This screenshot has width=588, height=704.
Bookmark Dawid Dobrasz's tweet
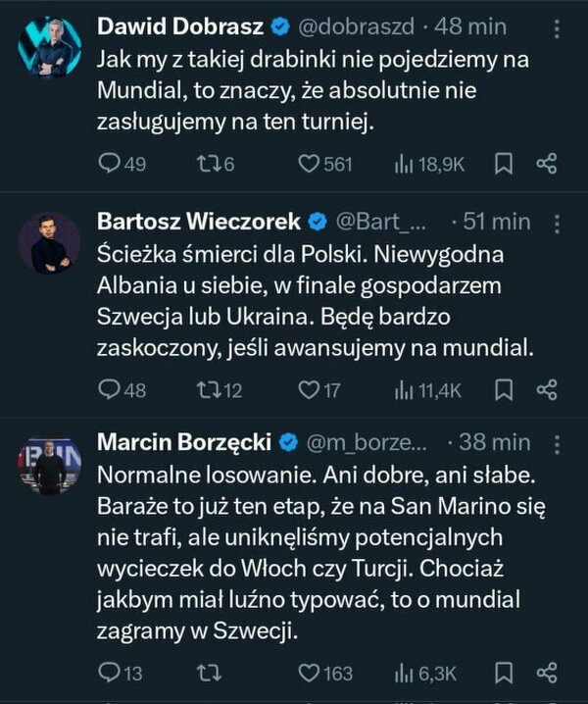504,164
